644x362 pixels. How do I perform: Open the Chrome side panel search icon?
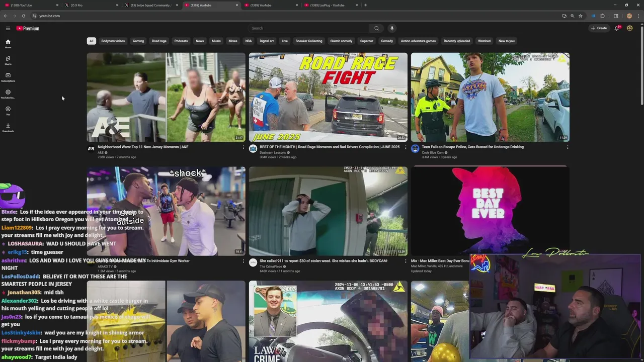(616, 16)
